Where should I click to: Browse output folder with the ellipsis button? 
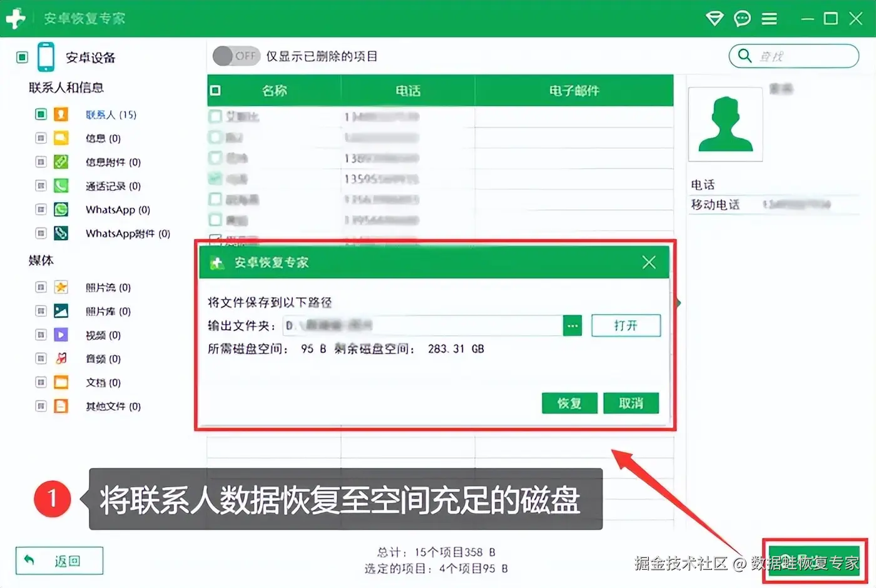(573, 325)
